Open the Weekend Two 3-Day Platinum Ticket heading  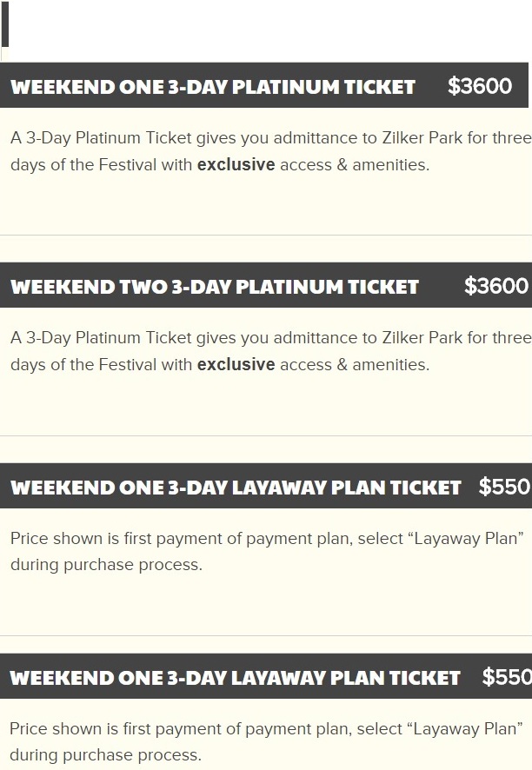point(215,287)
